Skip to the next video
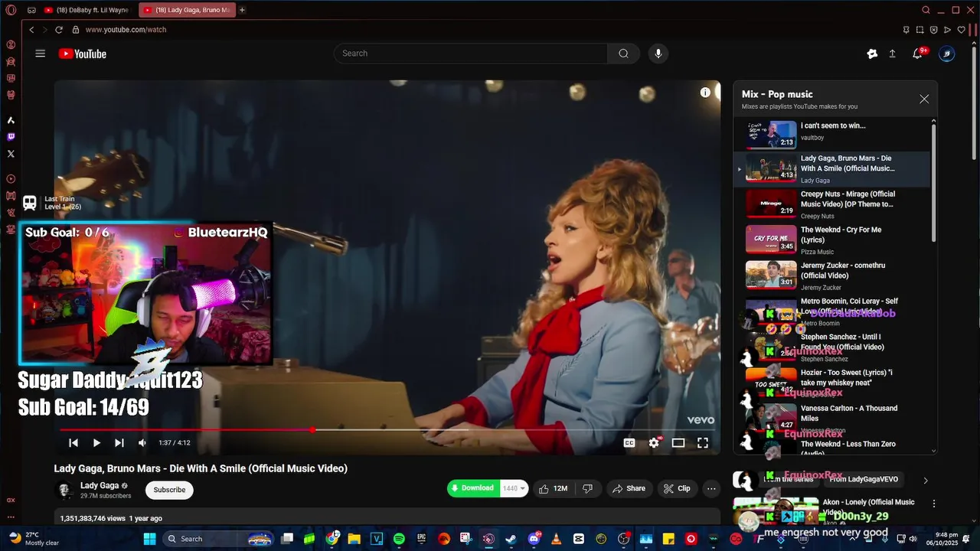The image size is (980, 551). tap(119, 442)
